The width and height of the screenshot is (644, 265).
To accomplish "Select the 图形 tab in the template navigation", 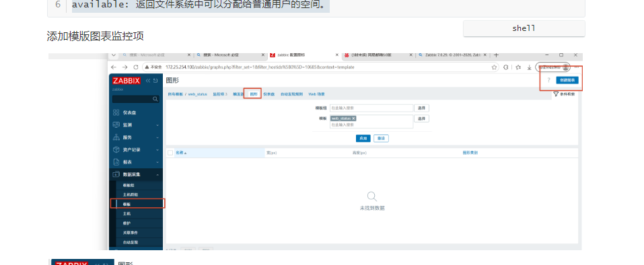I will 253,94.
